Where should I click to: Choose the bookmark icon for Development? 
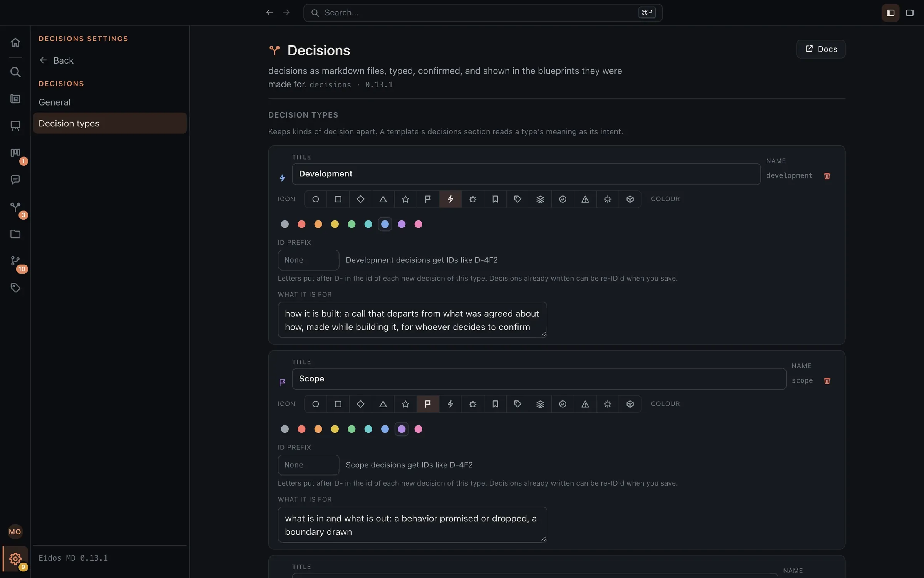click(x=495, y=199)
